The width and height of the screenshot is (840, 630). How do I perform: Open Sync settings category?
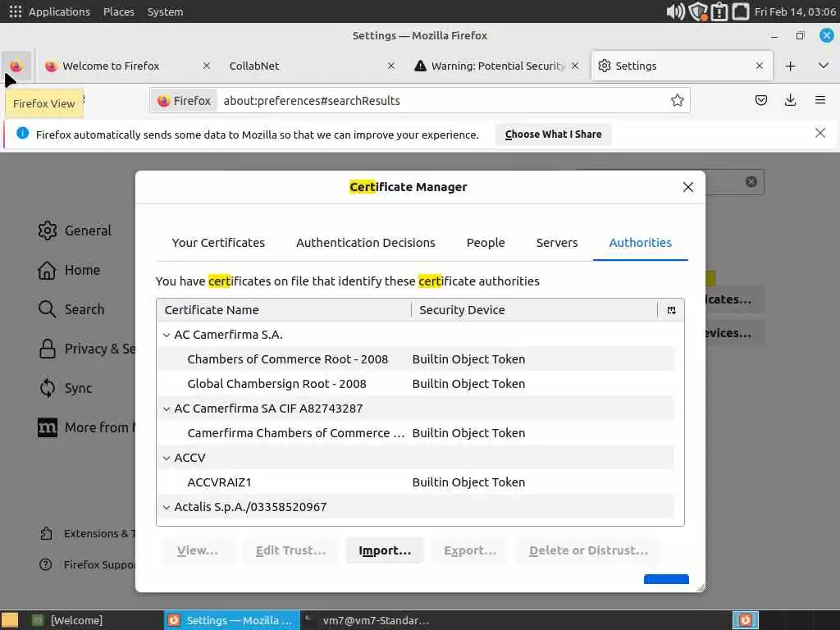(x=65, y=388)
